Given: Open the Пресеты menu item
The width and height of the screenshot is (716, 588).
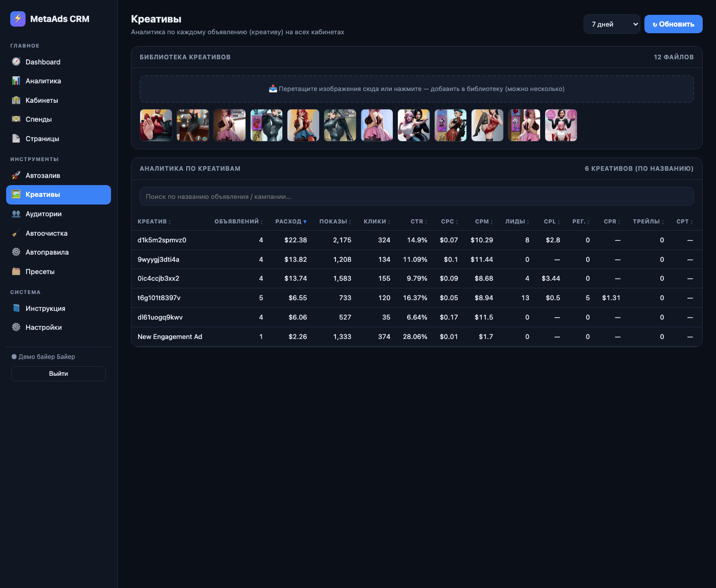Looking at the screenshot, I should point(58,272).
